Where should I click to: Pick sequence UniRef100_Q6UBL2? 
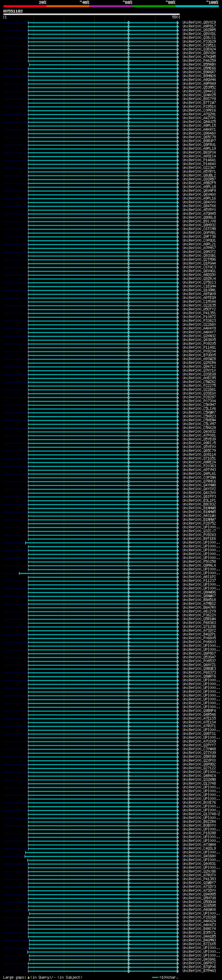(x=199, y=175)
